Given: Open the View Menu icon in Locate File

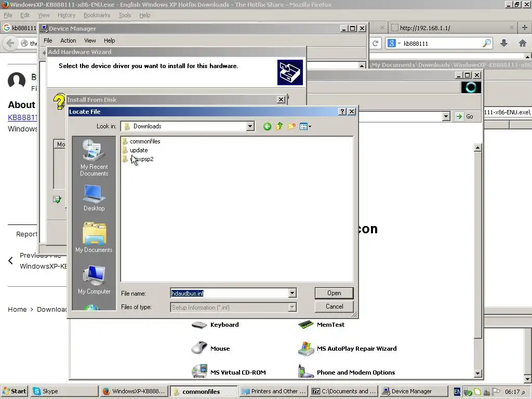Looking at the screenshot, I should point(305,127).
